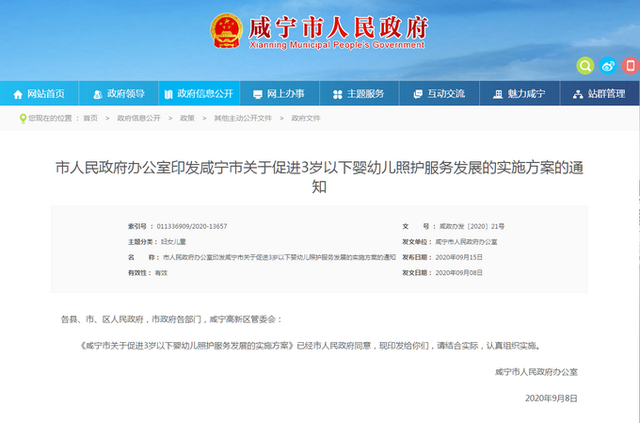
Task: Click the breadcrumb link 政府信息公开
Action: click(139, 118)
